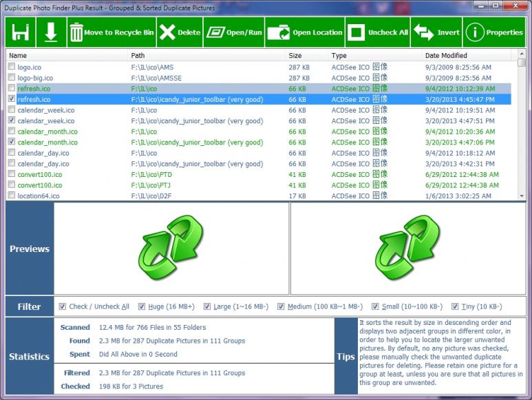The width and height of the screenshot is (532, 400).
Task: Sort by Date Modified column header
Action: pos(446,55)
